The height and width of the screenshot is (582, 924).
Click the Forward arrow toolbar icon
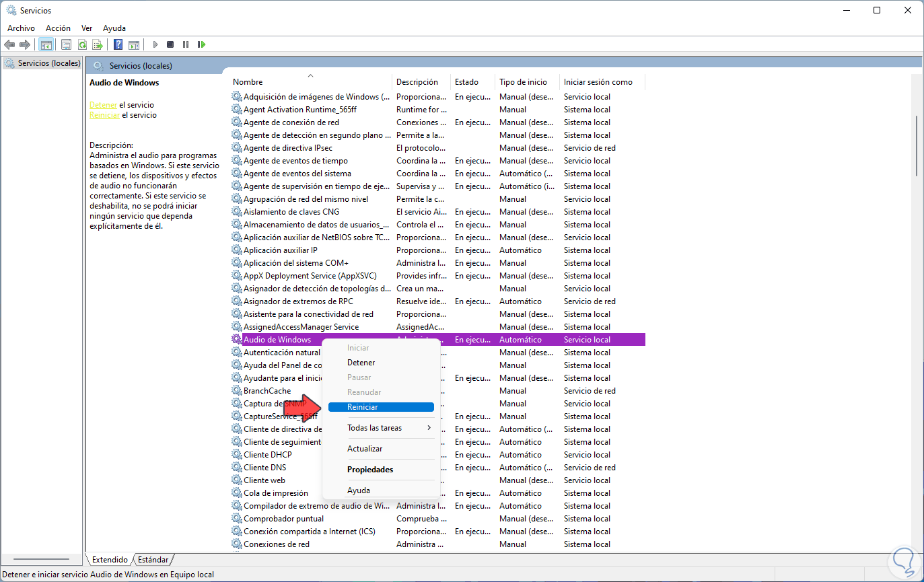click(x=25, y=44)
